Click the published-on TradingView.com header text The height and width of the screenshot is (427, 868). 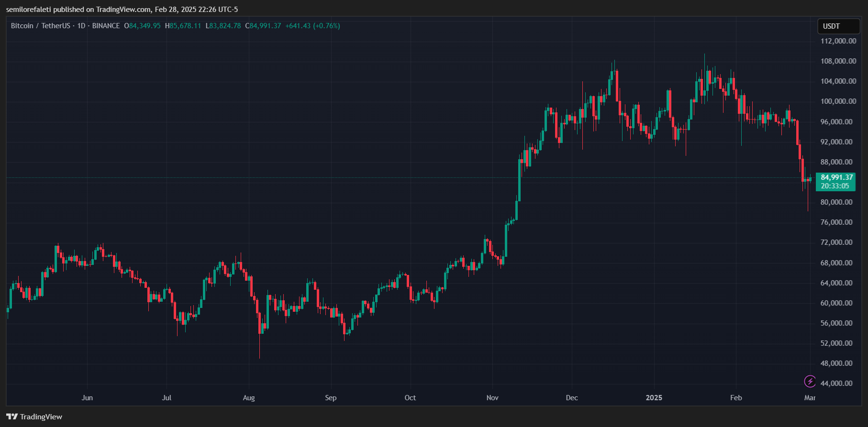pyautogui.click(x=122, y=10)
